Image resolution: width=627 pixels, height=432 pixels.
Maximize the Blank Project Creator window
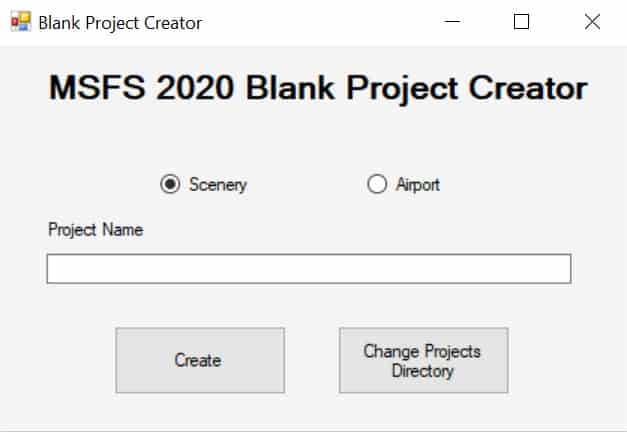pos(521,22)
